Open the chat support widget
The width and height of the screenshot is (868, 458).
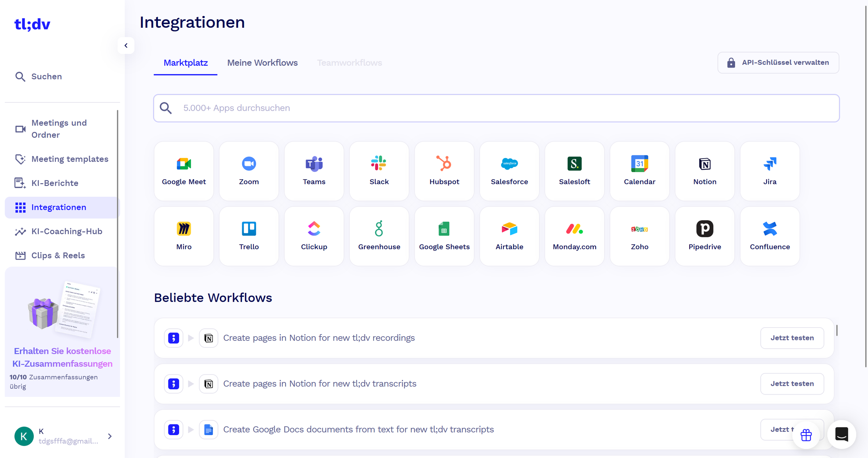pos(841,434)
